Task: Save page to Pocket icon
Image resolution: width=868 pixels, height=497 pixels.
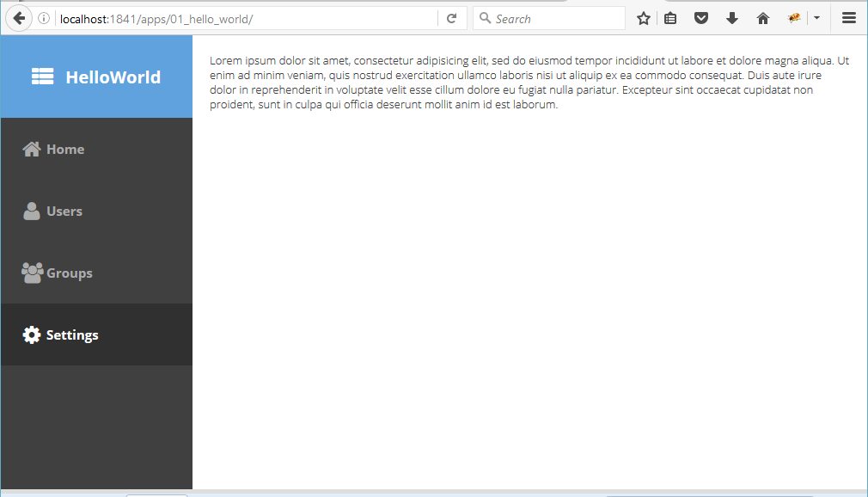Action: coord(701,18)
